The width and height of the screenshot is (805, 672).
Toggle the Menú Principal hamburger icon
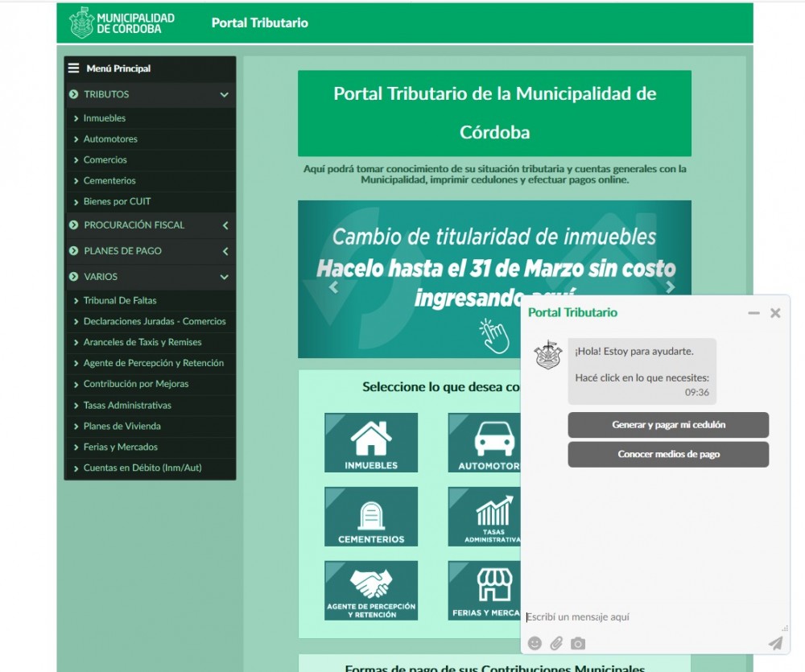click(74, 68)
